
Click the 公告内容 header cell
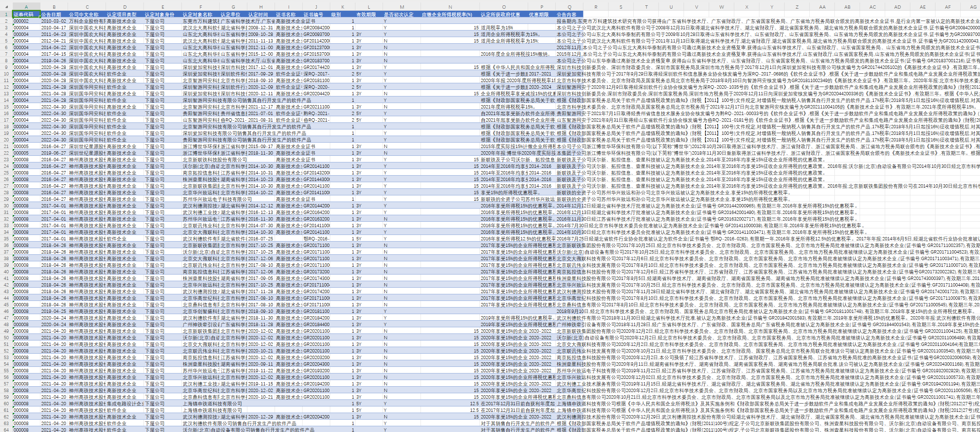569,14
